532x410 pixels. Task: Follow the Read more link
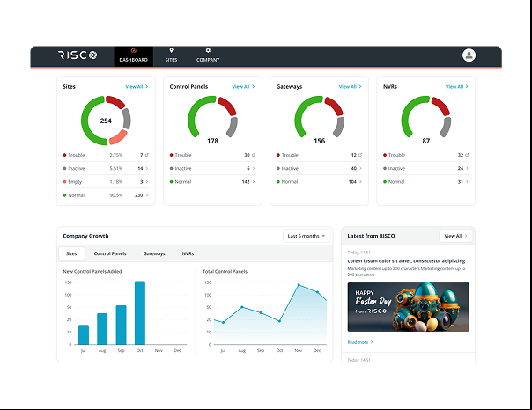tap(359, 342)
